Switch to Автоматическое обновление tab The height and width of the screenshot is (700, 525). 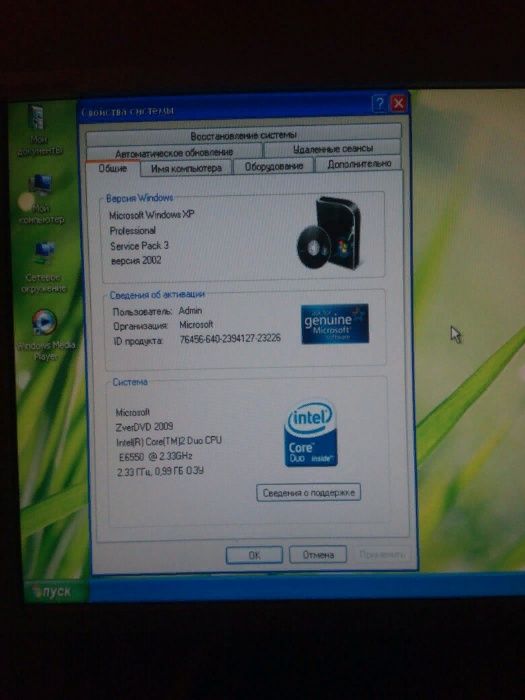pos(174,153)
